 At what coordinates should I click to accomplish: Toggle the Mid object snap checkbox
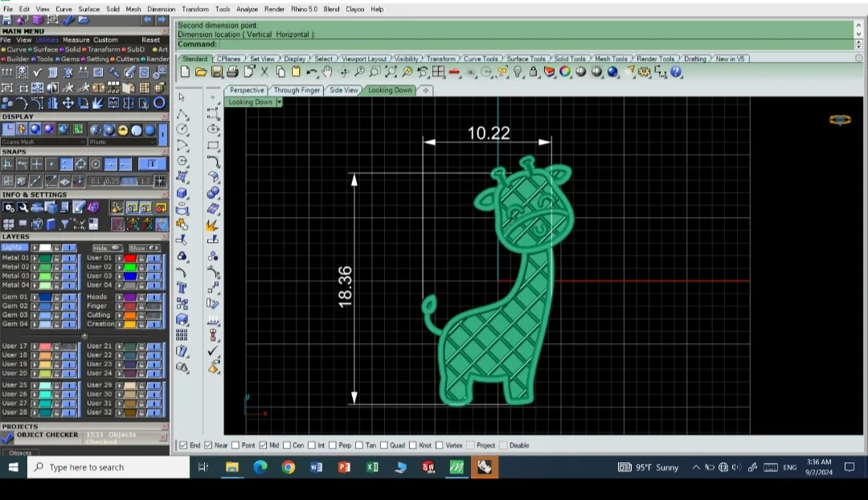263,445
